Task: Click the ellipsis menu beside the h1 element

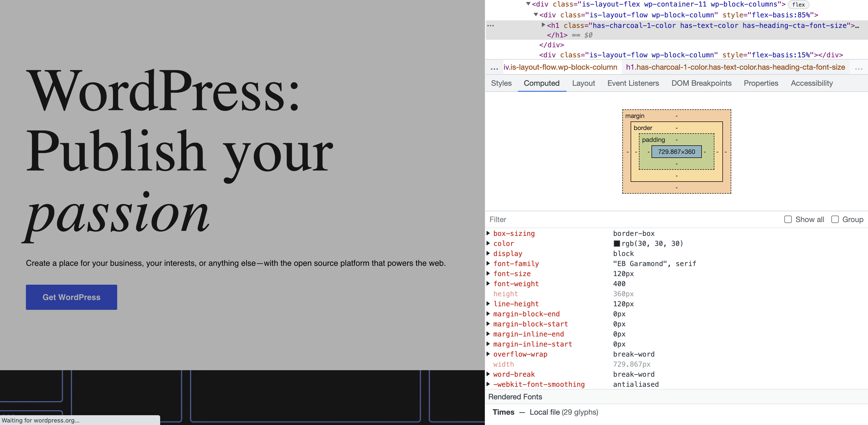Action: [491, 25]
